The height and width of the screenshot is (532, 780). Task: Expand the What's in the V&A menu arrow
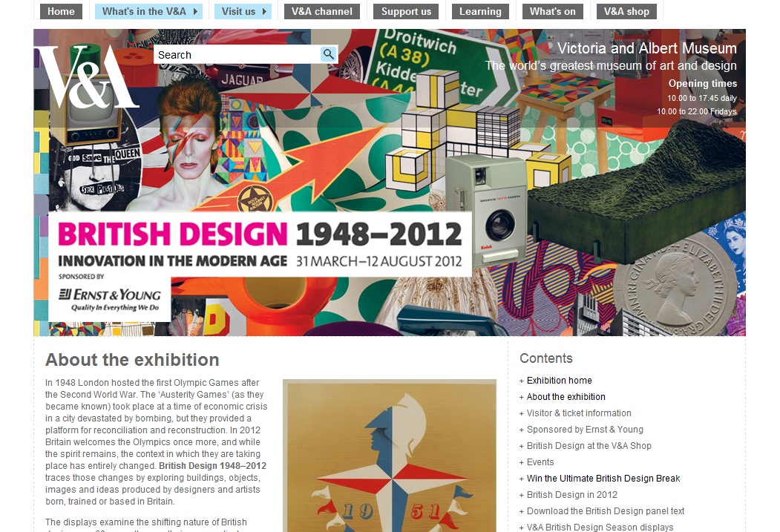point(195,11)
